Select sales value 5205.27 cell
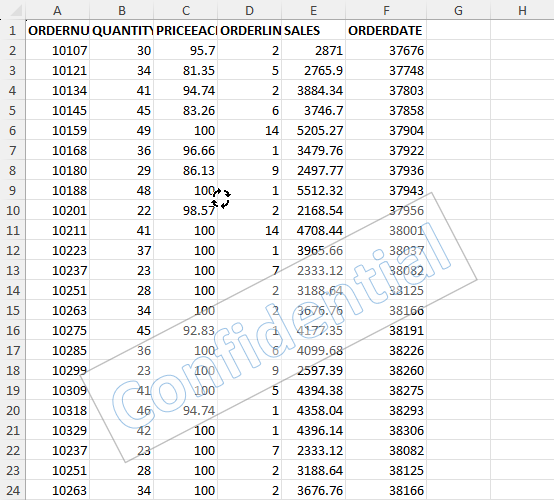This screenshot has width=554, height=500. pyautogui.click(x=313, y=130)
